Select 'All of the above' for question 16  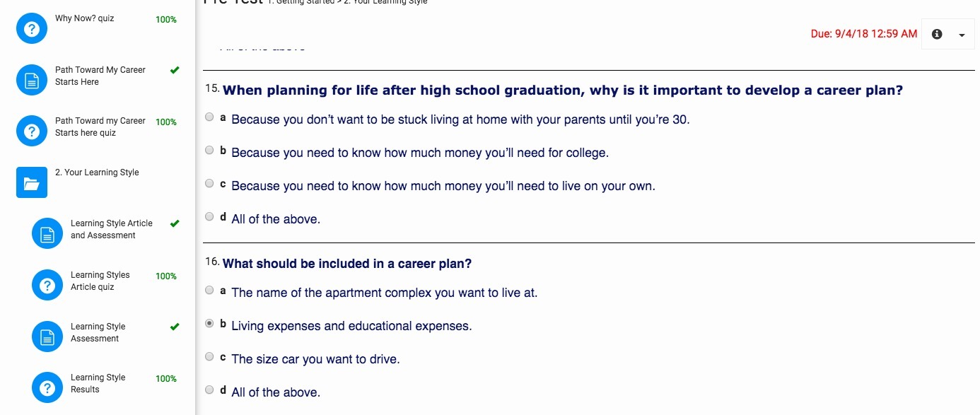pos(209,390)
